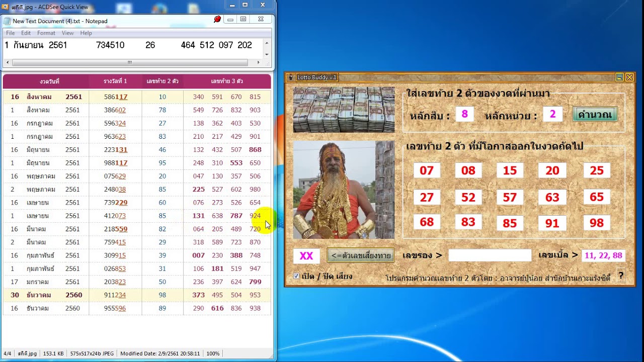This screenshot has height=362, width=644.
Task: Click the Lotto Buddy title bar icon
Action: pos(290,77)
